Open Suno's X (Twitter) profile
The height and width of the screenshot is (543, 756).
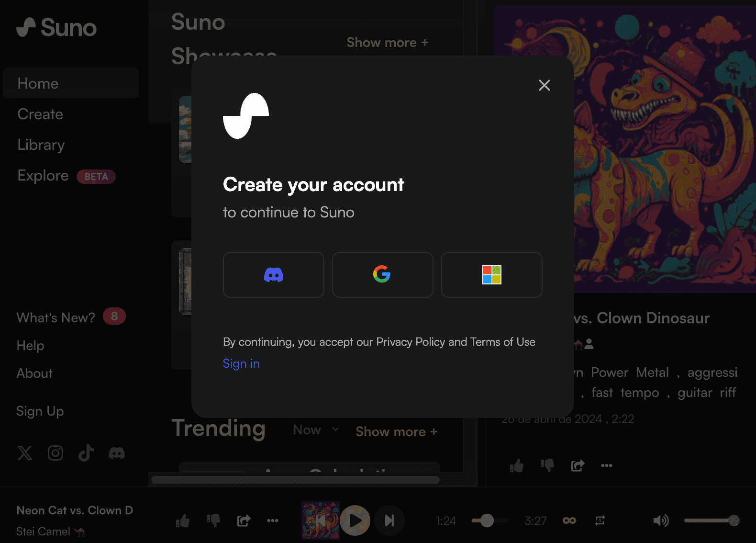[25, 453]
